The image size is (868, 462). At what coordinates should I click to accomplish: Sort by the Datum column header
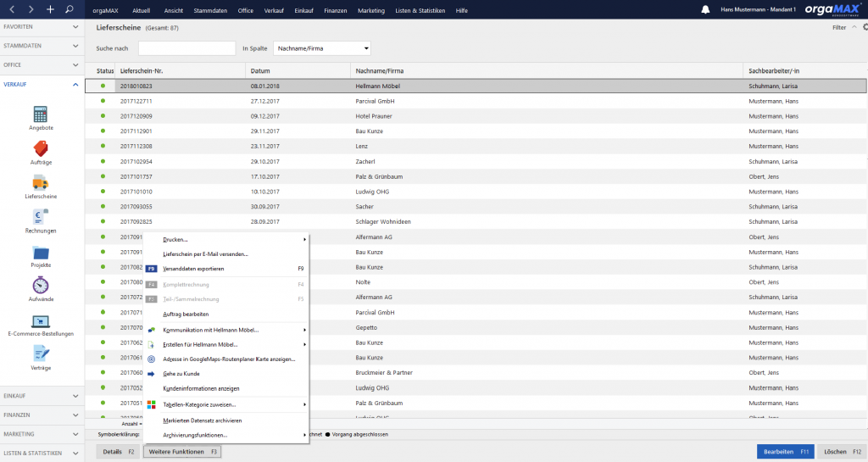click(x=298, y=71)
